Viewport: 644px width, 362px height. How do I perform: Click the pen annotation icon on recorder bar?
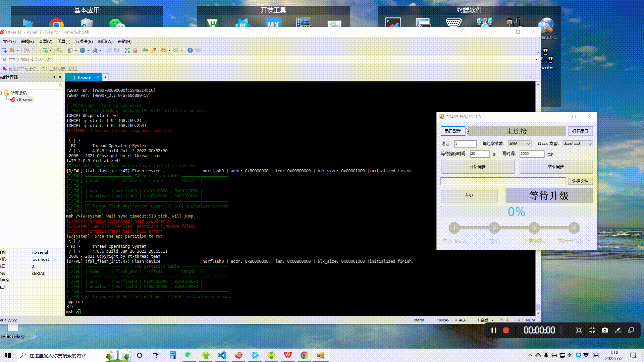[618, 330]
